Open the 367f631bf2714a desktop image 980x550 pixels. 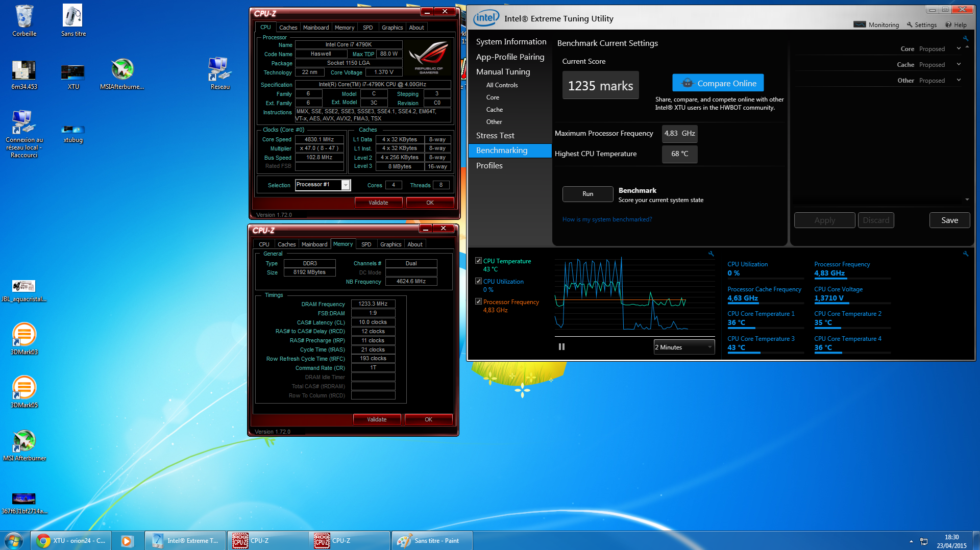24,503
